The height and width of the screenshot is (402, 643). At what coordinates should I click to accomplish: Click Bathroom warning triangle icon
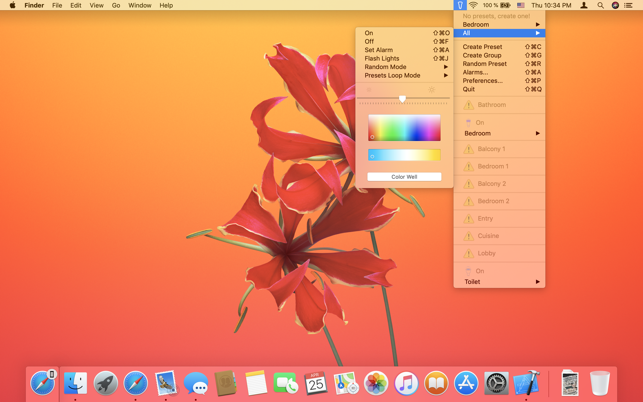[468, 105]
